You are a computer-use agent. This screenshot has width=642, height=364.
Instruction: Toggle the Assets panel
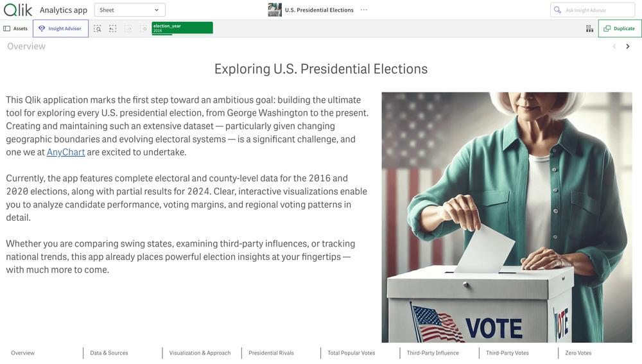16,29
